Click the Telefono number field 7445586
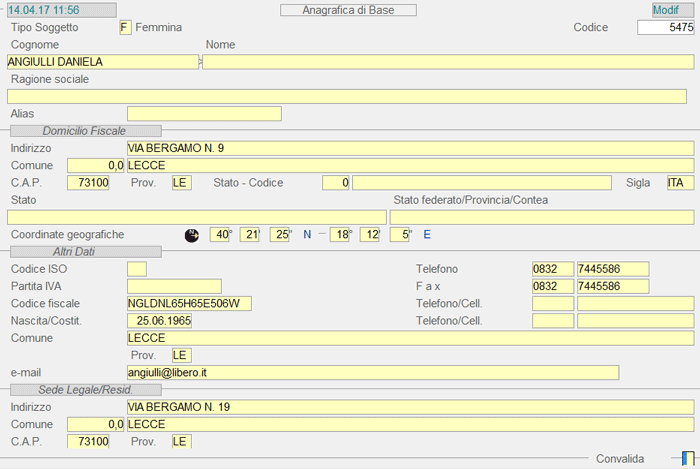 613,269
